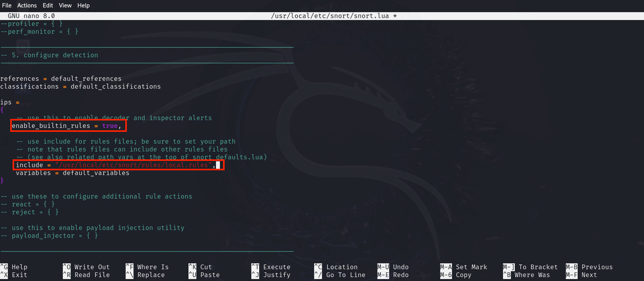Click the ^O Write Out shortcut
The height and width of the screenshot is (281, 644).
(x=86, y=267)
